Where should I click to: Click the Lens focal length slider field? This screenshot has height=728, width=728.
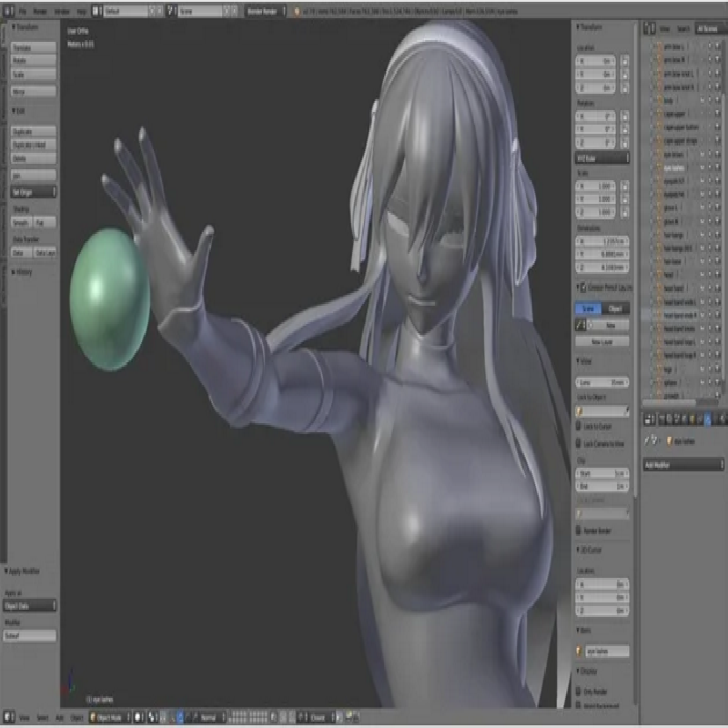(x=602, y=382)
